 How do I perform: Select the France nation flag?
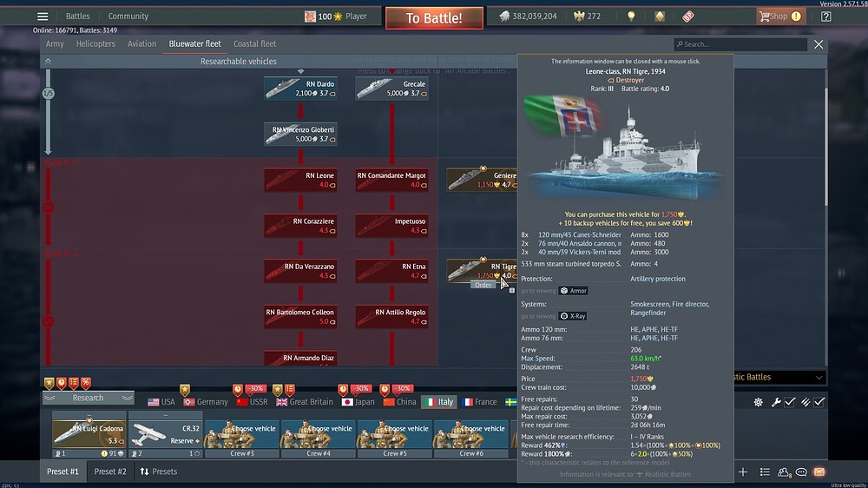tap(479, 402)
